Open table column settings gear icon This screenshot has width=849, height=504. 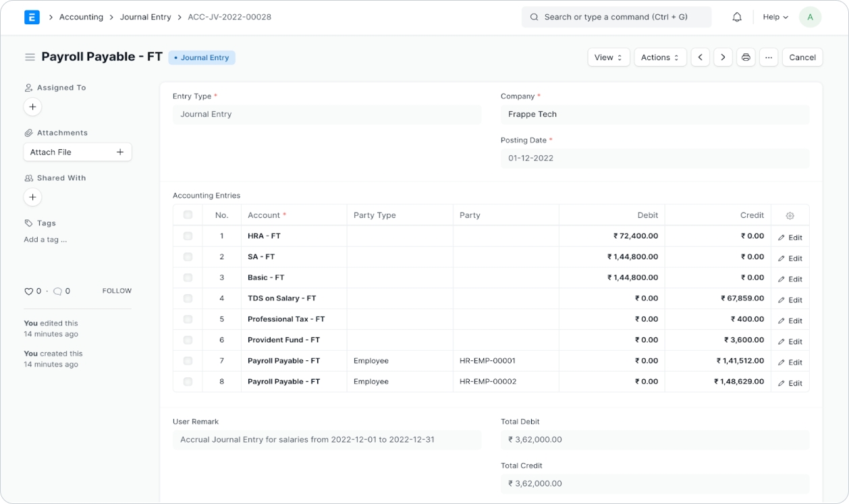coord(790,216)
